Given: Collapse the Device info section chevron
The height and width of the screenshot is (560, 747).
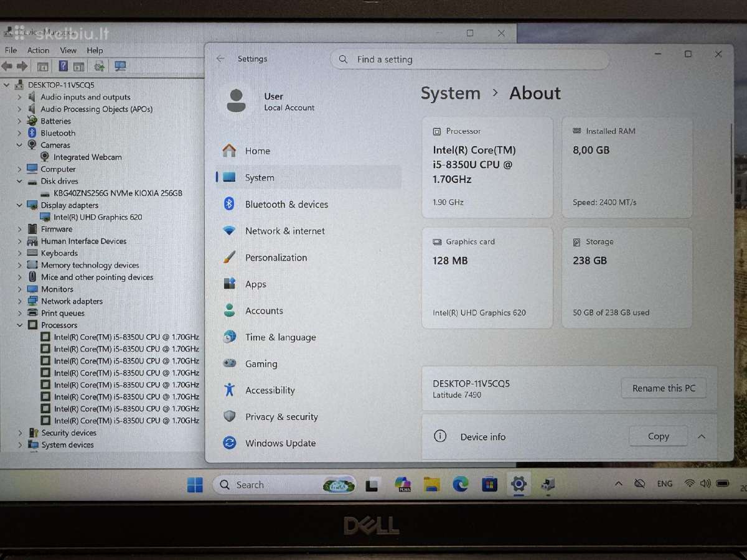Looking at the screenshot, I should [702, 437].
